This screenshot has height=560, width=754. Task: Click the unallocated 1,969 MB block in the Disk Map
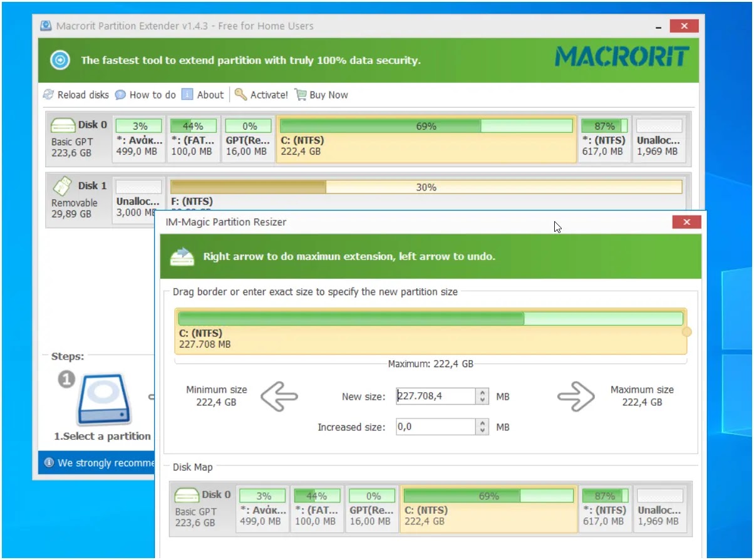[659, 508]
